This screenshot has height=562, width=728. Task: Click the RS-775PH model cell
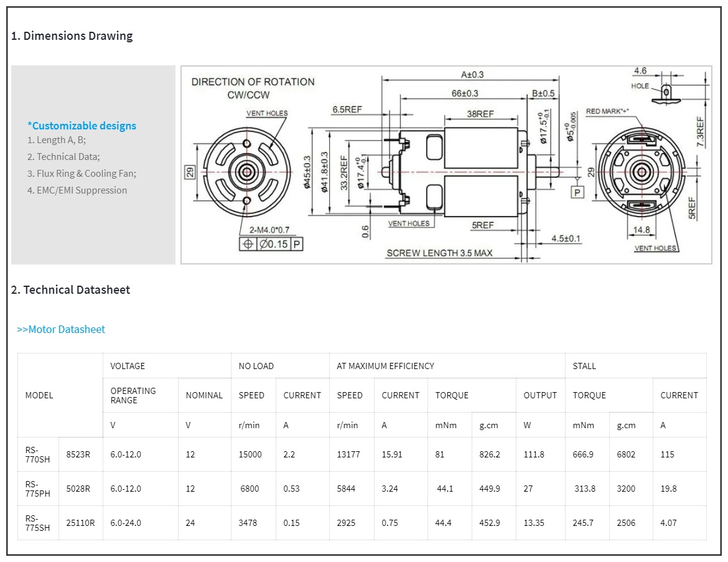[37, 489]
